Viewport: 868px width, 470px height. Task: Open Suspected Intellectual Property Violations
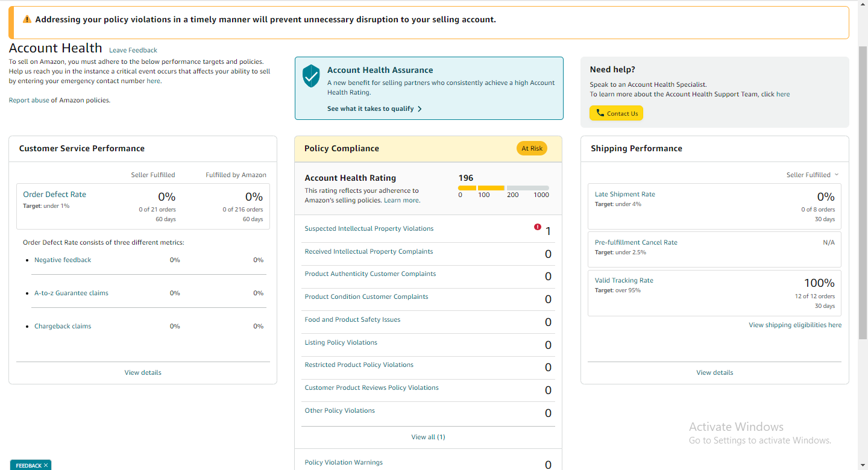pyautogui.click(x=369, y=228)
